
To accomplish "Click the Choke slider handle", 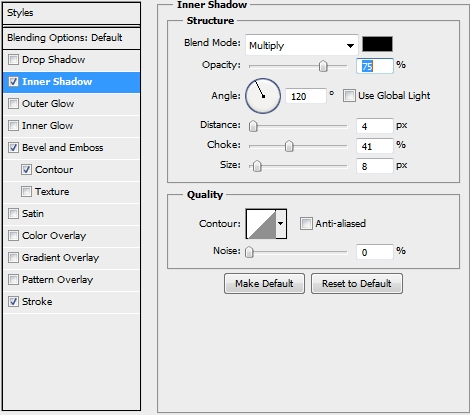I will [x=289, y=146].
